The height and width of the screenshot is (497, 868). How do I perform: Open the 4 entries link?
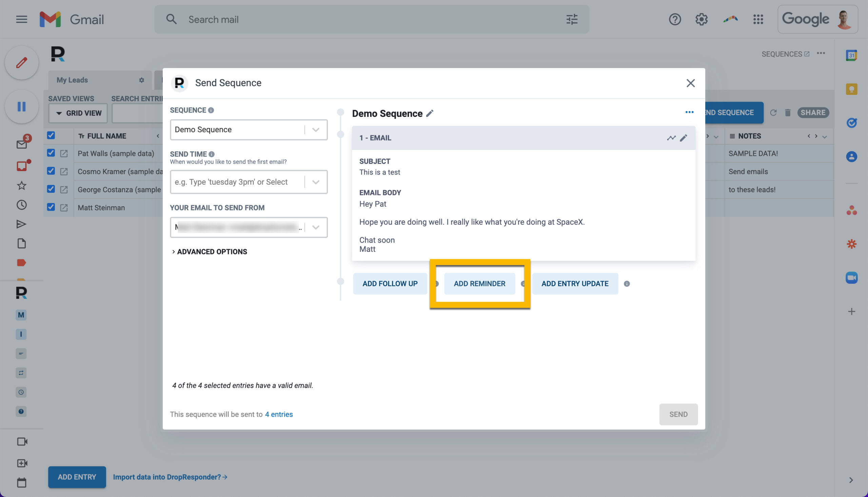pyautogui.click(x=279, y=414)
